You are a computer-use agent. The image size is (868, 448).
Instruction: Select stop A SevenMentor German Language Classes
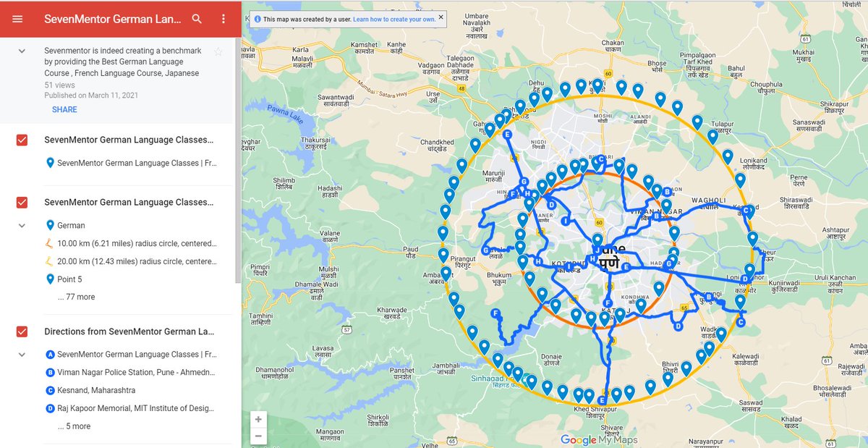(137, 355)
